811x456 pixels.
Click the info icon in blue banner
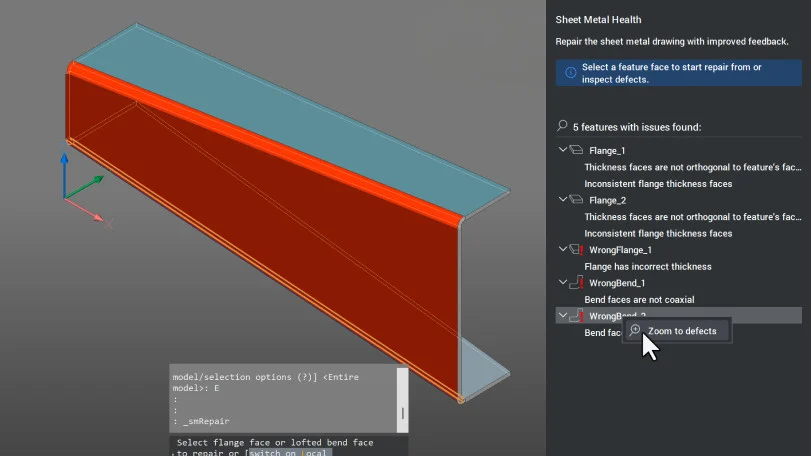[x=570, y=73]
